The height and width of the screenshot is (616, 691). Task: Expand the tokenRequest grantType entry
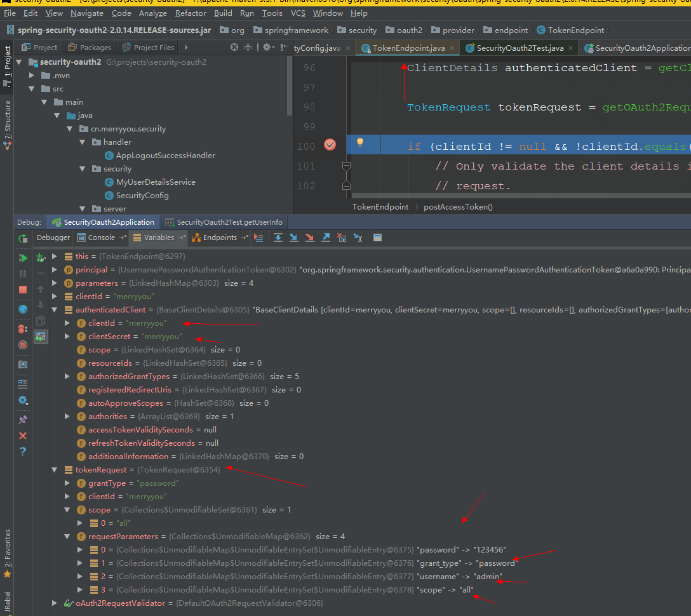coord(67,483)
